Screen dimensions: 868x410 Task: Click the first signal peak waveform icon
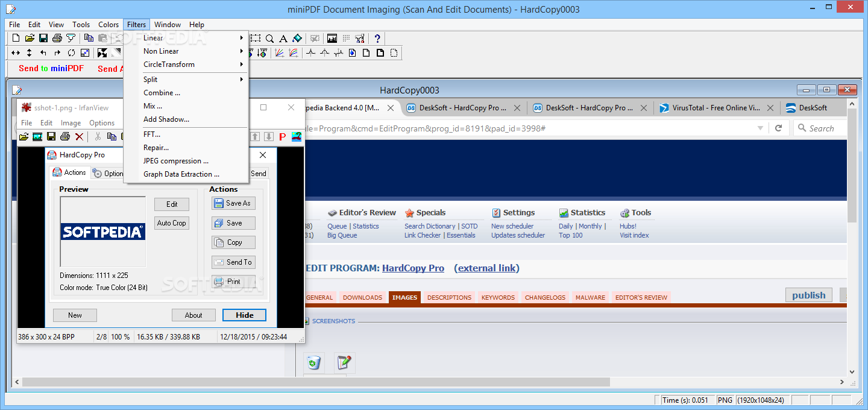tap(310, 52)
